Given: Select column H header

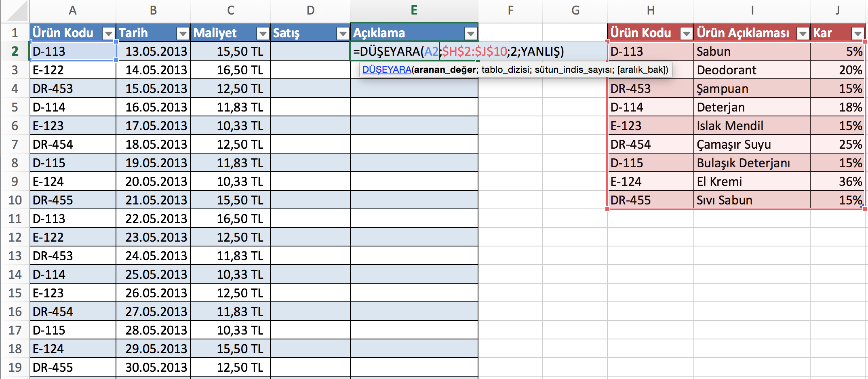Looking at the screenshot, I should (x=650, y=11).
